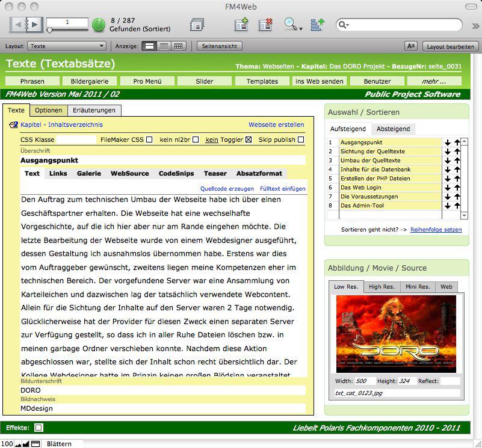This screenshot has height=448, width=482.
Task: Click the Show All Records icon
Action: pyautogui.click(x=196, y=25)
